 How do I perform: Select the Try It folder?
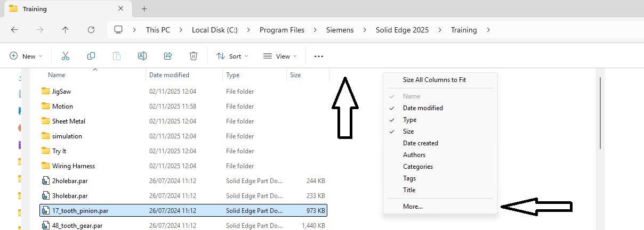[183, 151]
